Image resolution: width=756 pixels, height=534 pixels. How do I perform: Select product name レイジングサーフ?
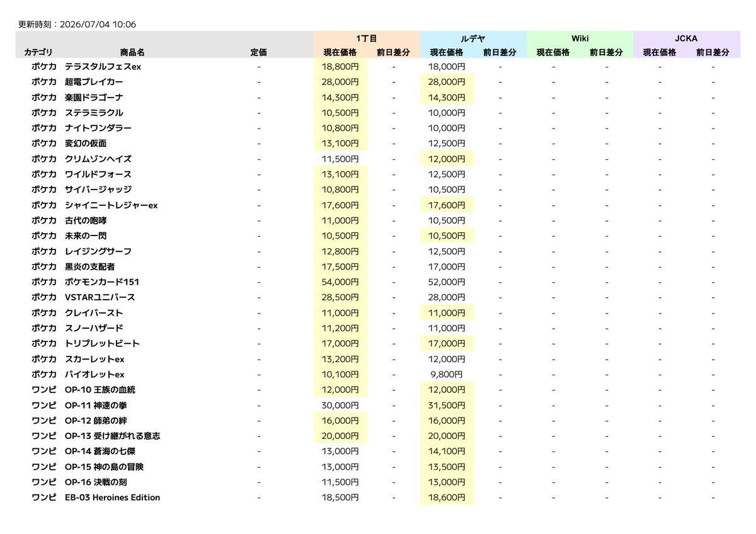tap(98, 251)
